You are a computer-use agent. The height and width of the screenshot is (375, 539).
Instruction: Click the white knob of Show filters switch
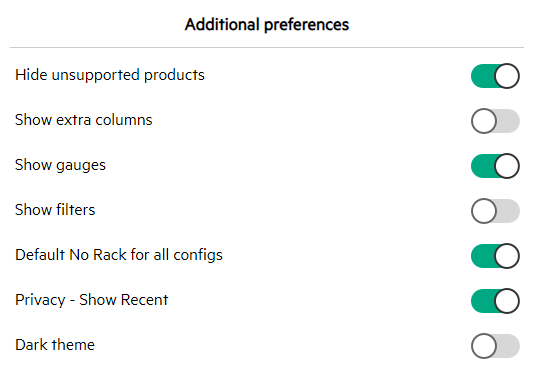tap(484, 211)
